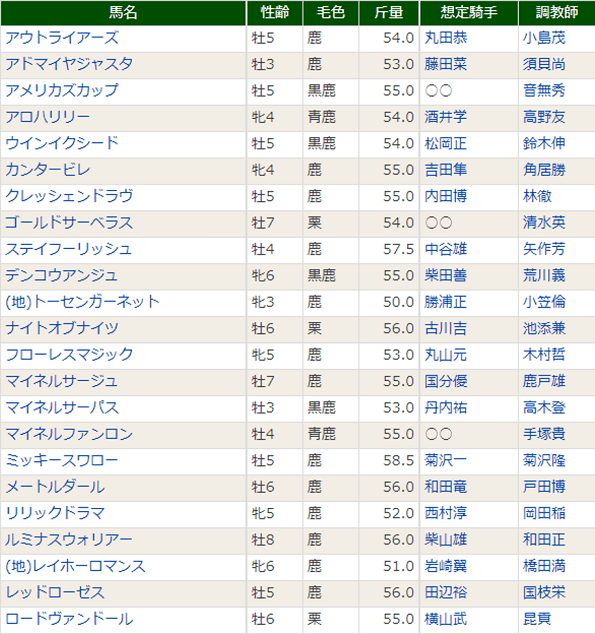The height and width of the screenshot is (634, 595).
Task: Open jockey link 古川吉
Action: [x=446, y=328]
